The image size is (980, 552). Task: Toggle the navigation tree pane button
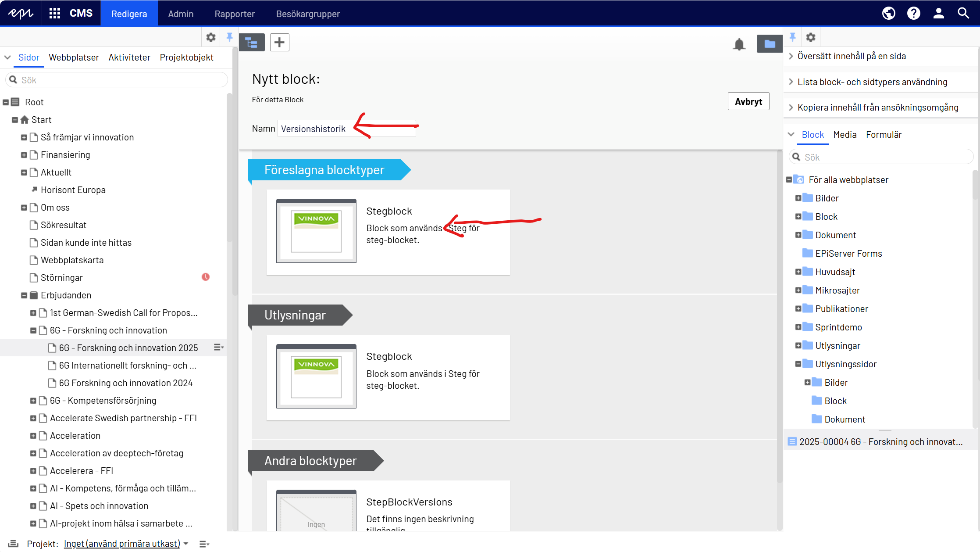point(252,43)
